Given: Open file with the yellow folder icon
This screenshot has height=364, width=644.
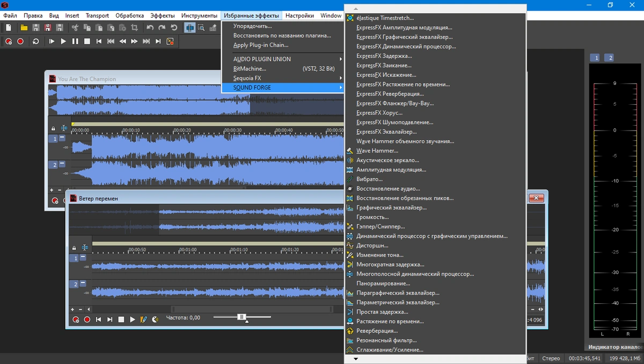Looking at the screenshot, I should [24, 27].
